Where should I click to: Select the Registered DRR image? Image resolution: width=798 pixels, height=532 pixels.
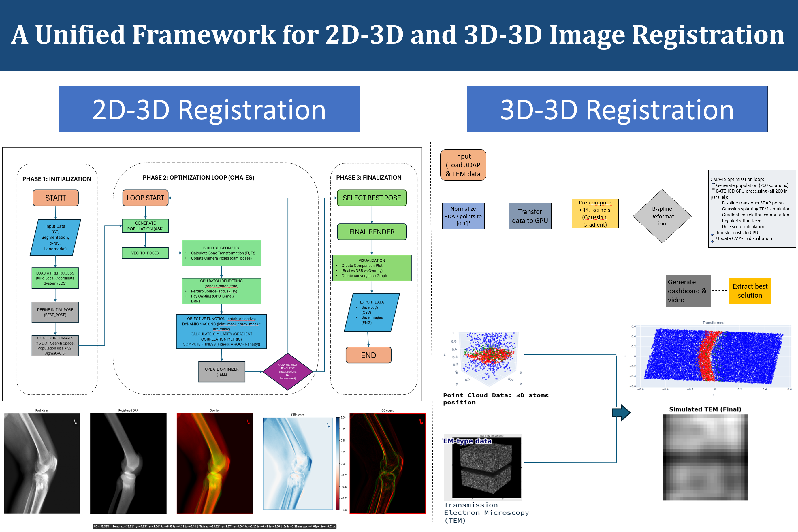click(x=128, y=463)
